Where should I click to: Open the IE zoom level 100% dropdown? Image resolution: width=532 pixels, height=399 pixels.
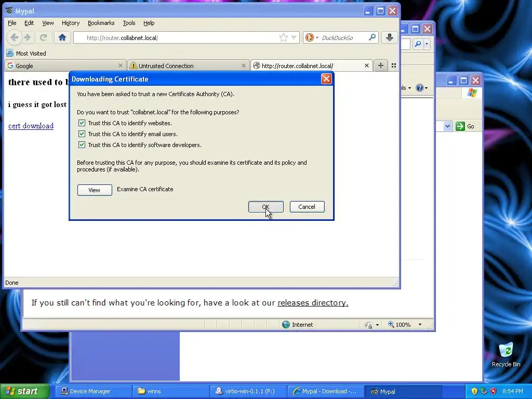click(x=420, y=325)
